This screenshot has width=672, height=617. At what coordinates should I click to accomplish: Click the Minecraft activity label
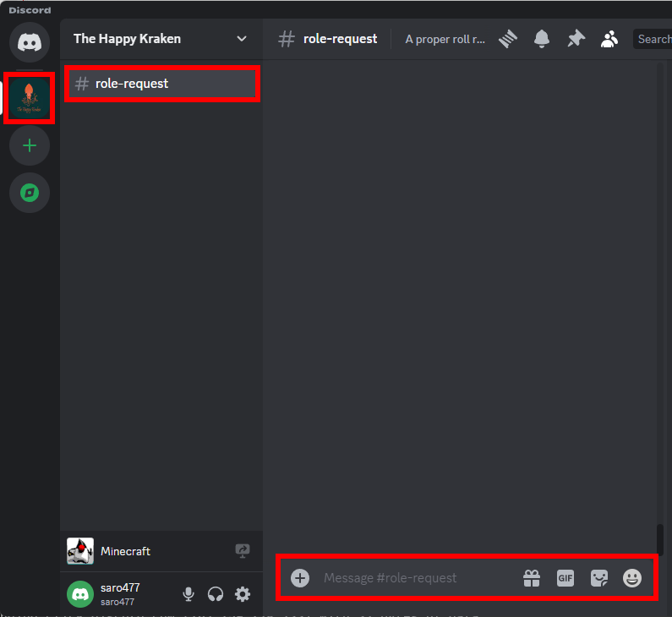(125, 551)
